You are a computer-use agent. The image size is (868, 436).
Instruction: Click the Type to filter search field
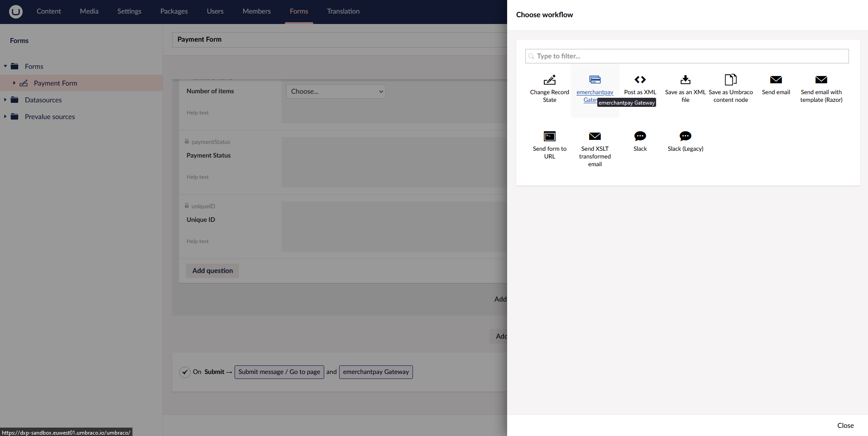(x=686, y=56)
